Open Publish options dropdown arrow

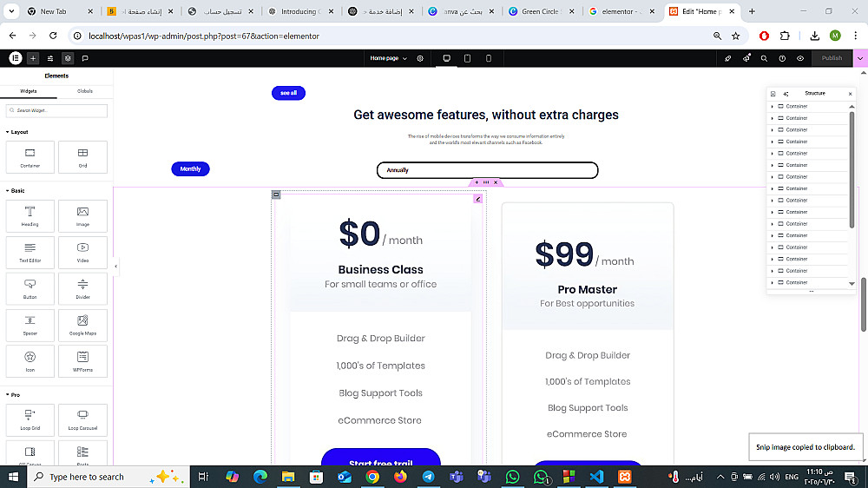click(x=860, y=58)
